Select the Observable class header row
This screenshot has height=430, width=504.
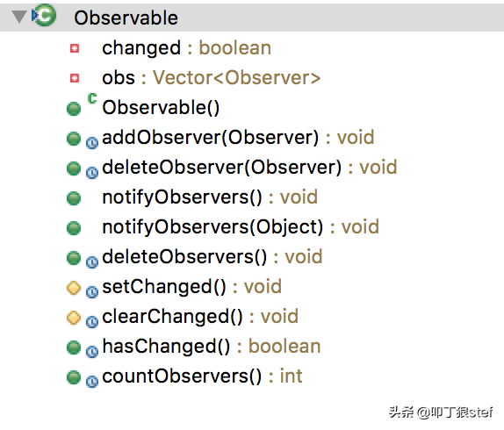pyautogui.click(x=252, y=18)
